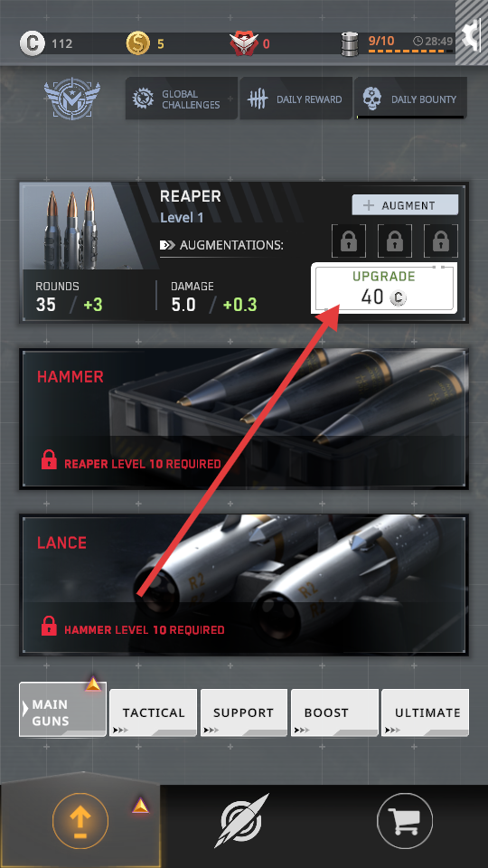The width and height of the screenshot is (488, 868).
Task: Open the settings gear in corner
Action: pos(472,36)
